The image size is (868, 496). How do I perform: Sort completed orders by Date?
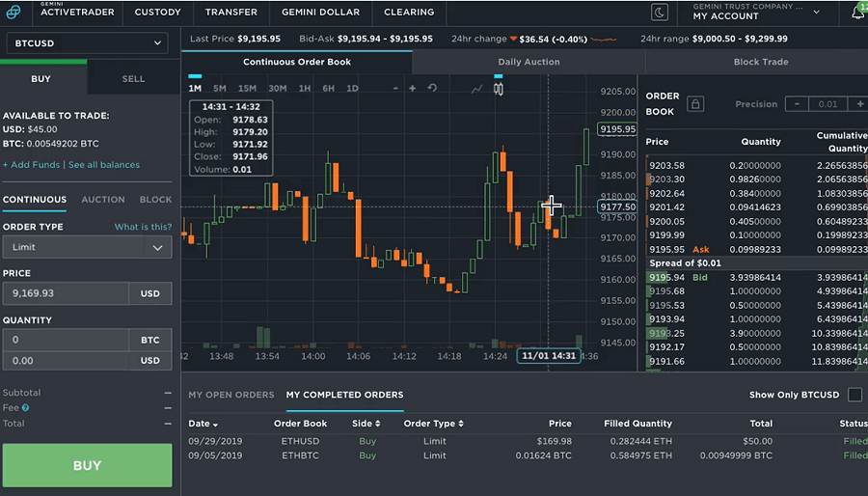[203, 424]
